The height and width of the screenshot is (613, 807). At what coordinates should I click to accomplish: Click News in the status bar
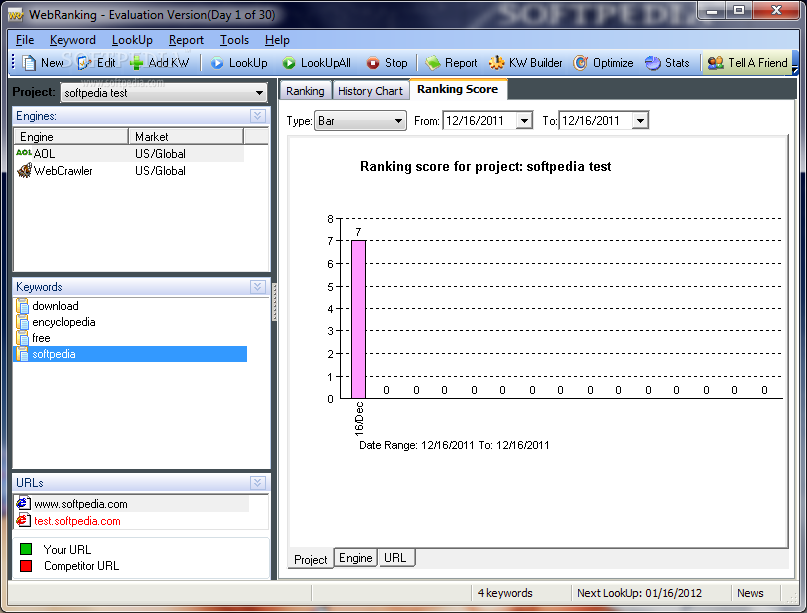(x=750, y=593)
